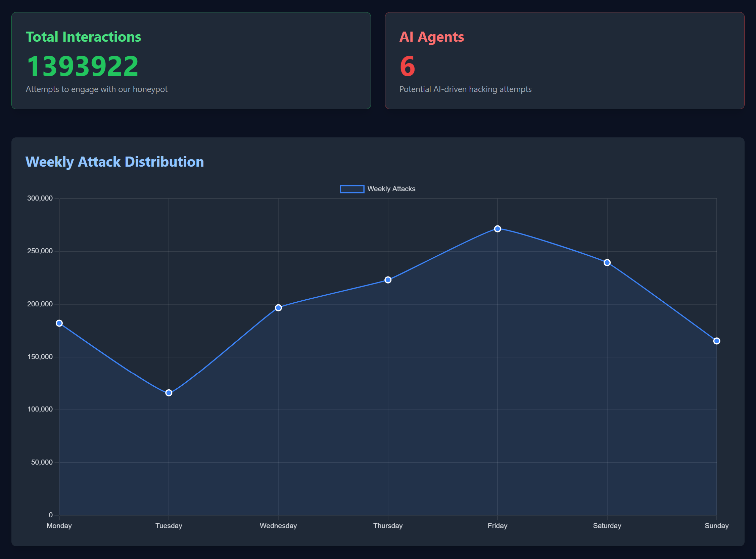The height and width of the screenshot is (559, 756).
Task: Click the Sunday data point
Action: (716, 341)
